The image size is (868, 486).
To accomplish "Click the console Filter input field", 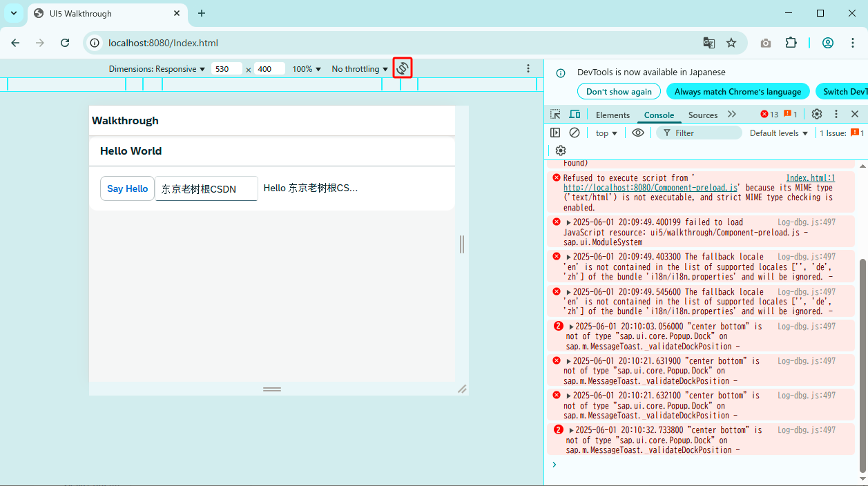I will (x=699, y=133).
